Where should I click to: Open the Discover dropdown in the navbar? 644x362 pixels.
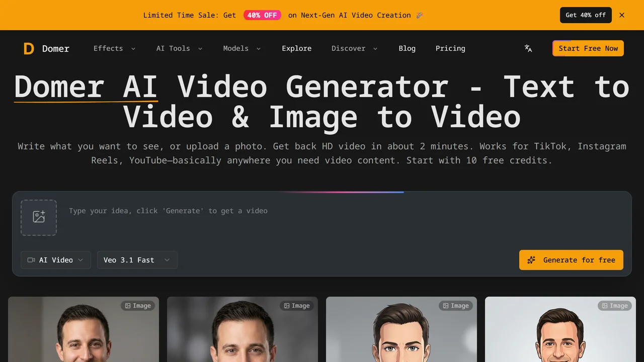pyautogui.click(x=354, y=48)
